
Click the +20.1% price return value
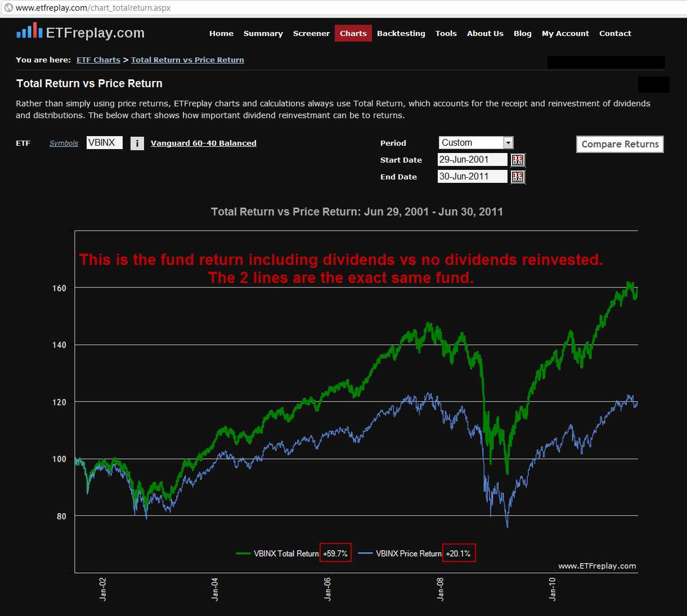coord(459,554)
